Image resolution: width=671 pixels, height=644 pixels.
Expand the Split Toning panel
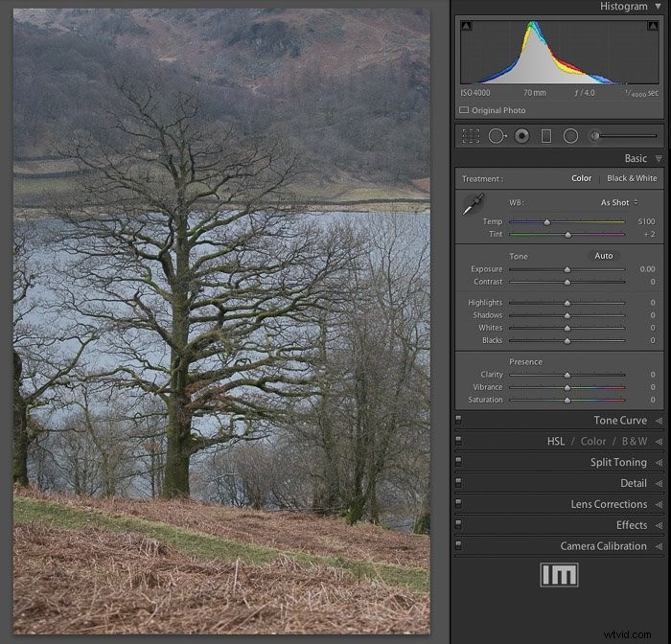pos(659,463)
